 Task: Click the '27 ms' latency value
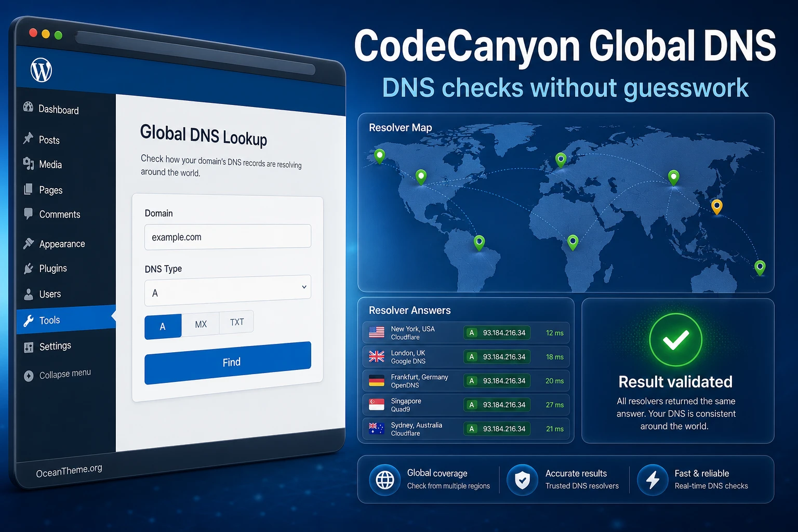tap(555, 405)
